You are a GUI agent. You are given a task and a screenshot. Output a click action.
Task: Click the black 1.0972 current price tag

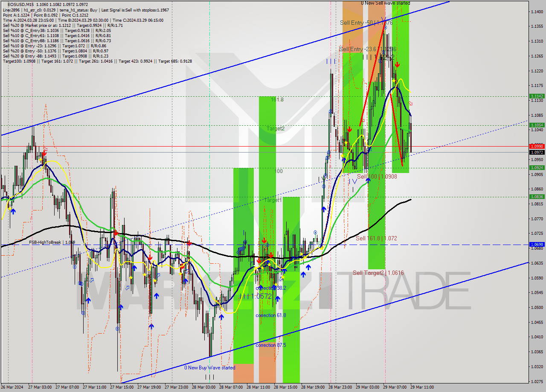pyautogui.click(x=537, y=152)
